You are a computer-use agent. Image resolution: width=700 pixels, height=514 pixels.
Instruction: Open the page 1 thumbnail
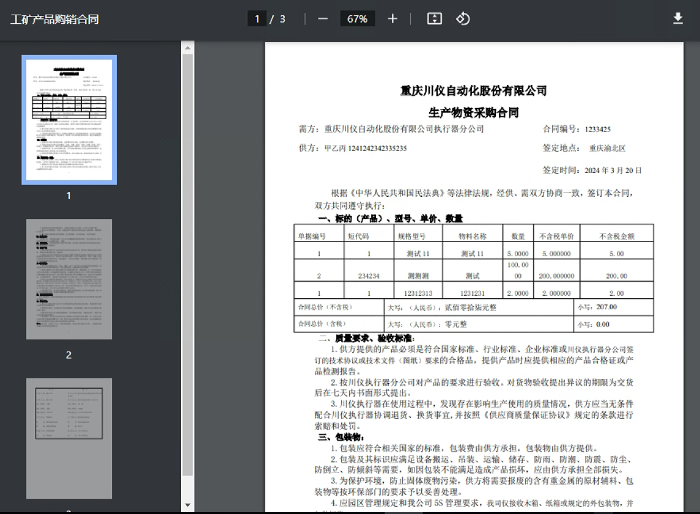coord(69,118)
